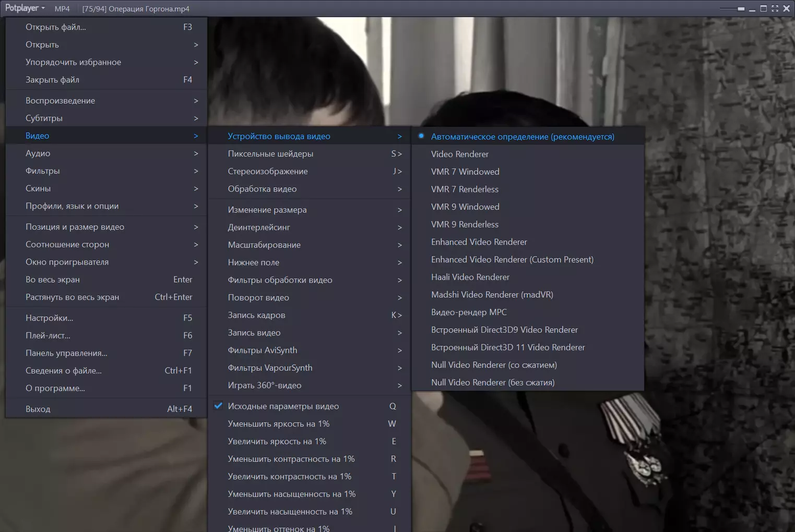
Task: Open the Субтитры submenu
Action: [x=44, y=118]
